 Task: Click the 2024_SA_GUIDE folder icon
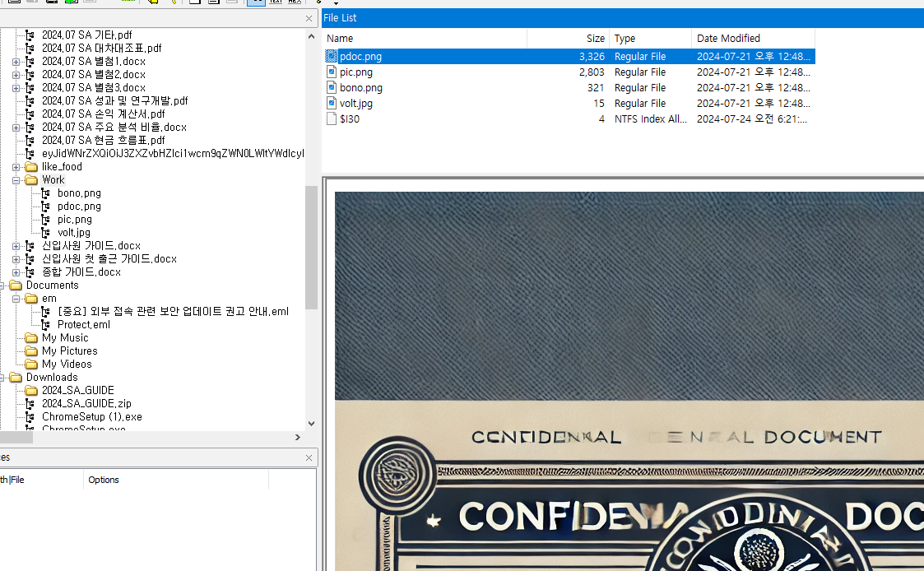(31, 391)
